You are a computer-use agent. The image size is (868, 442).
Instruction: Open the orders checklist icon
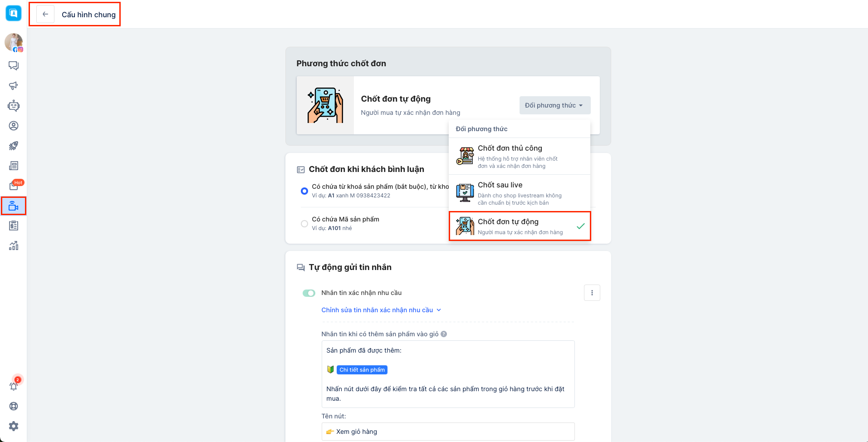click(x=14, y=226)
